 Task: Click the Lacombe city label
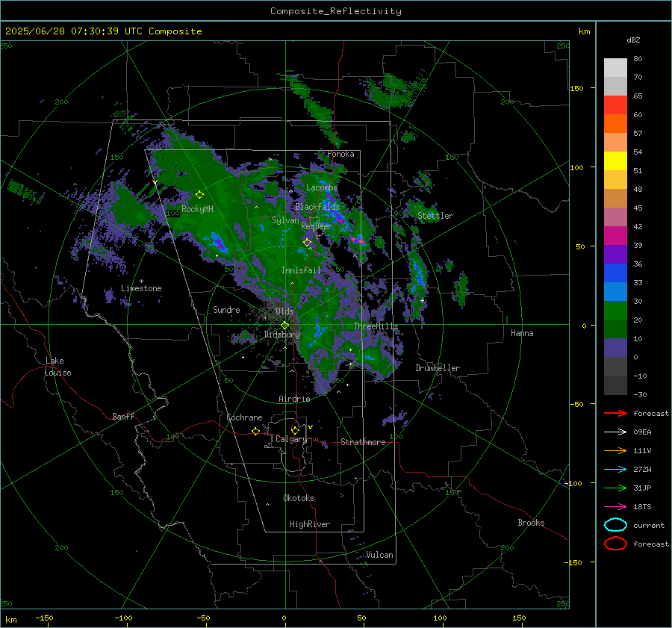point(322,187)
